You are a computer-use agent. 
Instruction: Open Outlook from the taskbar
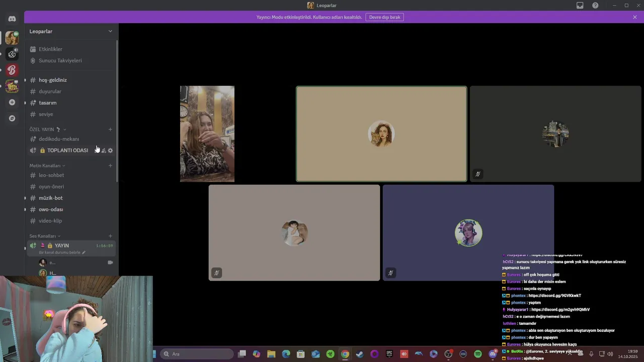click(x=315, y=354)
